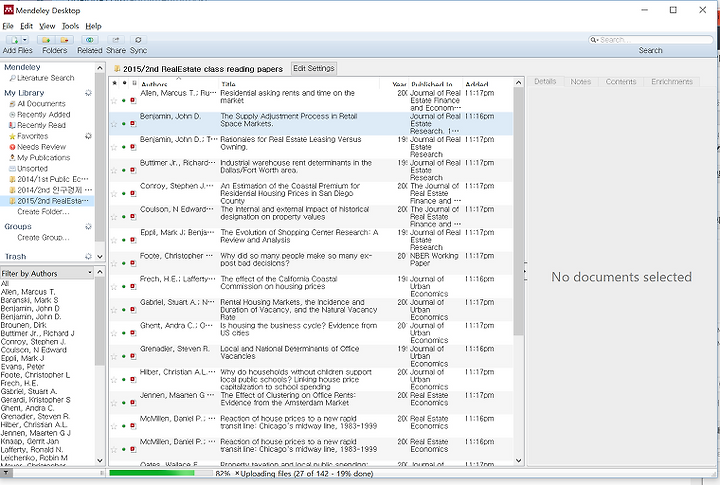The width and height of the screenshot is (720, 485).
Task: Click the Trash gear icon
Action: [88, 256]
